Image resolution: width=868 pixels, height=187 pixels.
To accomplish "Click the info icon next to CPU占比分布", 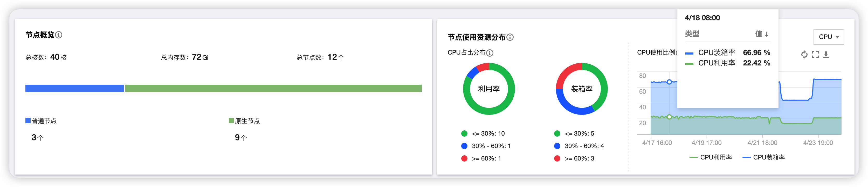I will pyautogui.click(x=490, y=53).
